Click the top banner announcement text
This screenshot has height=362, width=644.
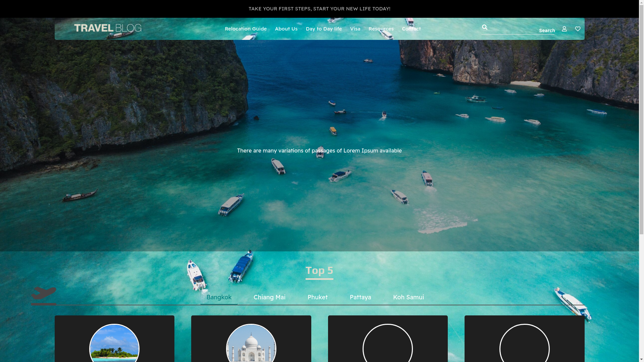pos(319,9)
